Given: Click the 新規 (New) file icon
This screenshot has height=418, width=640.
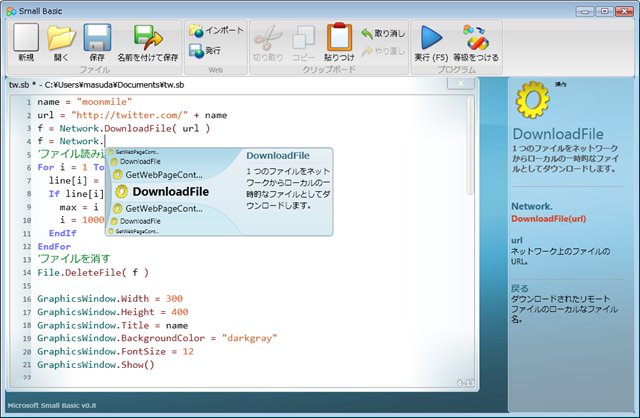Looking at the screenshot, I should (26, 39).
